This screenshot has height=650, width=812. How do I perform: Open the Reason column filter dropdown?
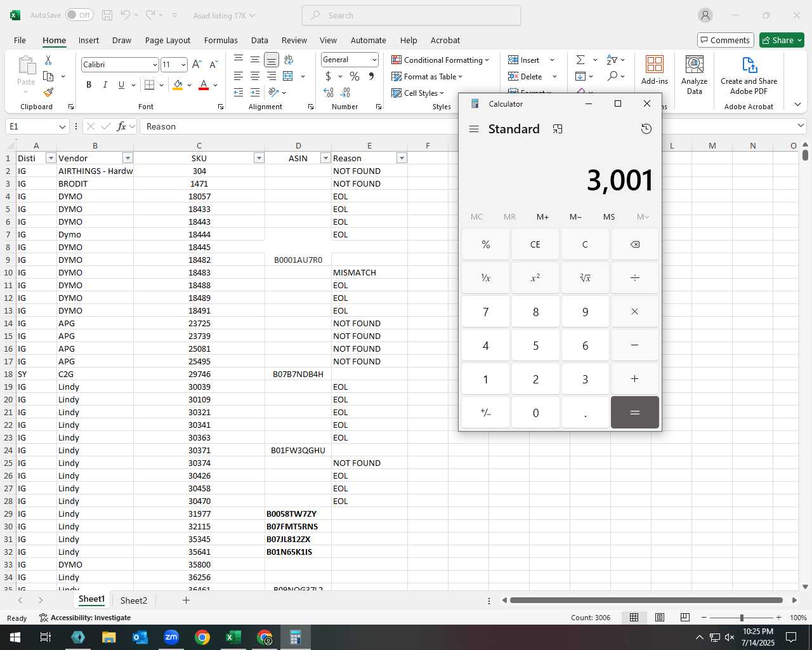point(402,158)
